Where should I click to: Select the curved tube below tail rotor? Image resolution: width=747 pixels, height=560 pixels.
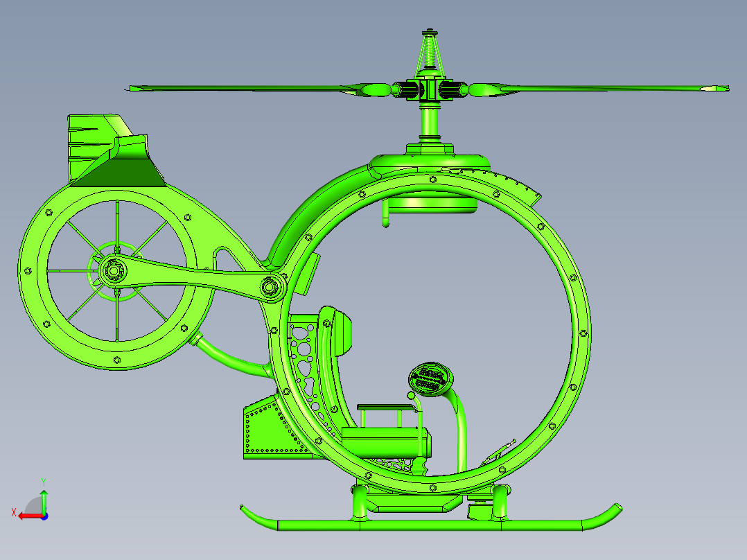(232, 356)
